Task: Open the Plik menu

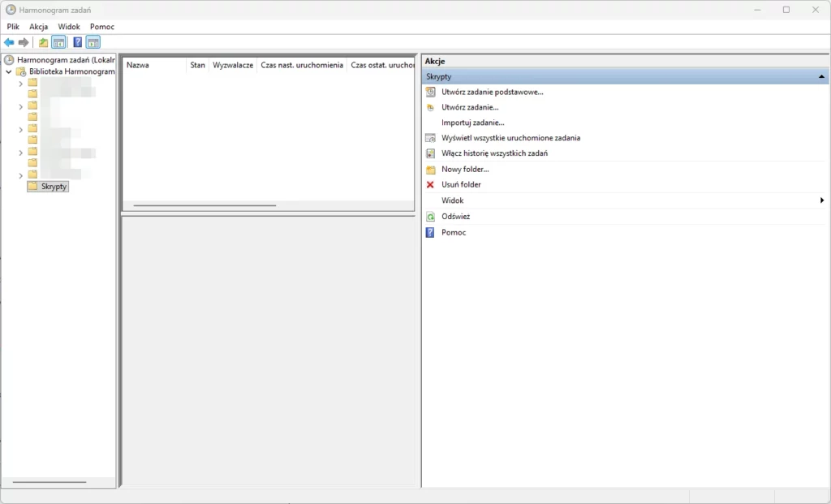Action: pyautogui.click(x=13, y=27)
